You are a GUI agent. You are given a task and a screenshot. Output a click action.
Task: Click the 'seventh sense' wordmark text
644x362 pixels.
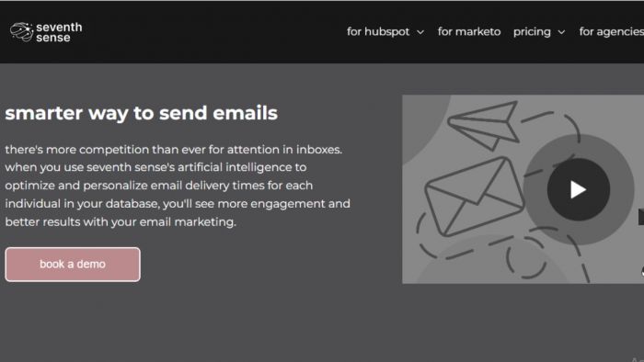pyautogui.click(x=59, y=32)
